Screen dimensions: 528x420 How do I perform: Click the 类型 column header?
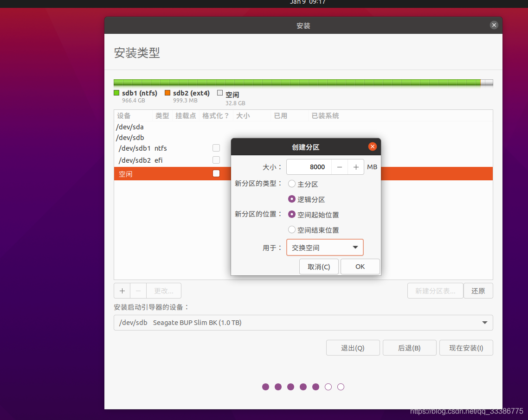tap(162, 116)
